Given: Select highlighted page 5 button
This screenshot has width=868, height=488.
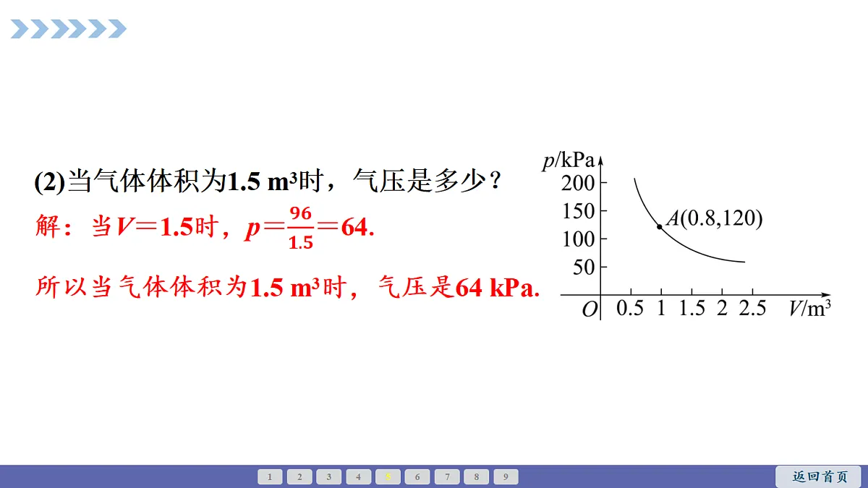Looking at the screenshot, I should [388, 476].
